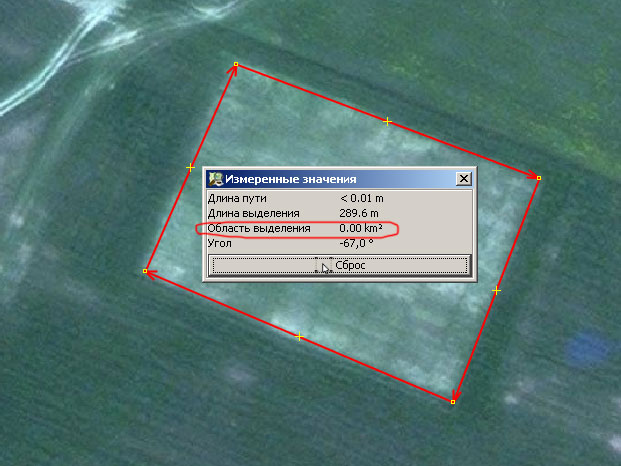Select the bottom polygon vertex handle
621x466 pixels.
point(453,402)
